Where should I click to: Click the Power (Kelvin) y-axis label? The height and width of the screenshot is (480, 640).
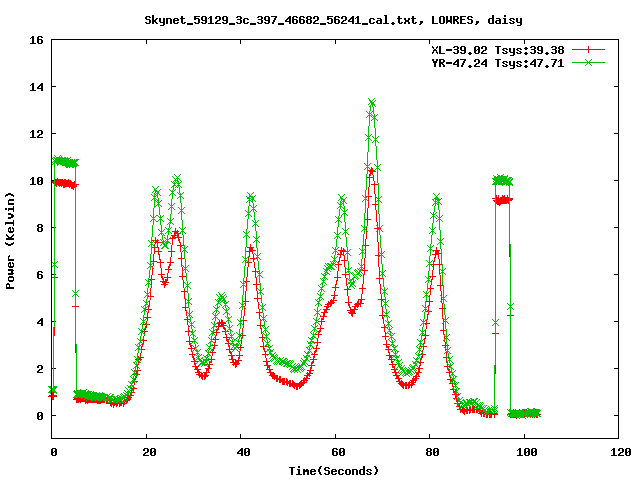point(10,241)
